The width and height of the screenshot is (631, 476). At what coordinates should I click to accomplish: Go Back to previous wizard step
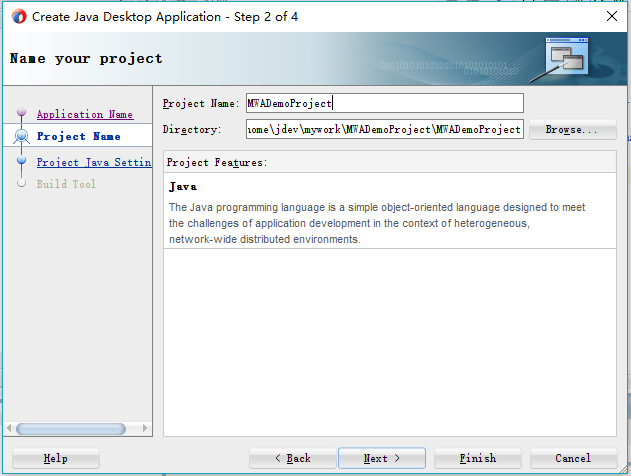(293, 458)
